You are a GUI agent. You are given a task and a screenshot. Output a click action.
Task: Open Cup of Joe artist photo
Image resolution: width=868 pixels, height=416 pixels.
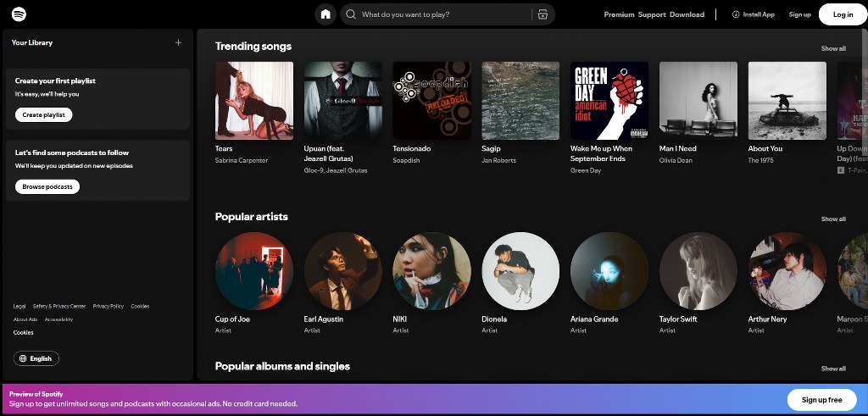(x=254, y=271)
